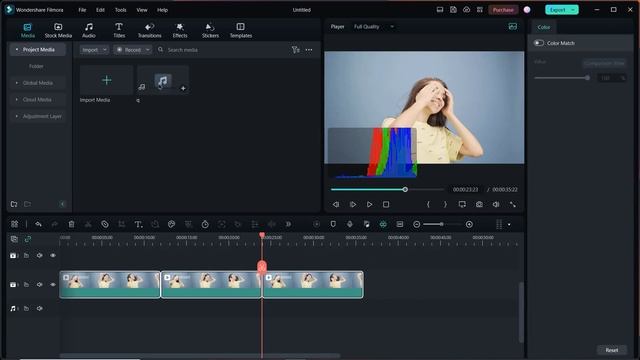Open the speed stopwatch tool
This screenshot has height=360, width=640.
[x=205, y=224]
